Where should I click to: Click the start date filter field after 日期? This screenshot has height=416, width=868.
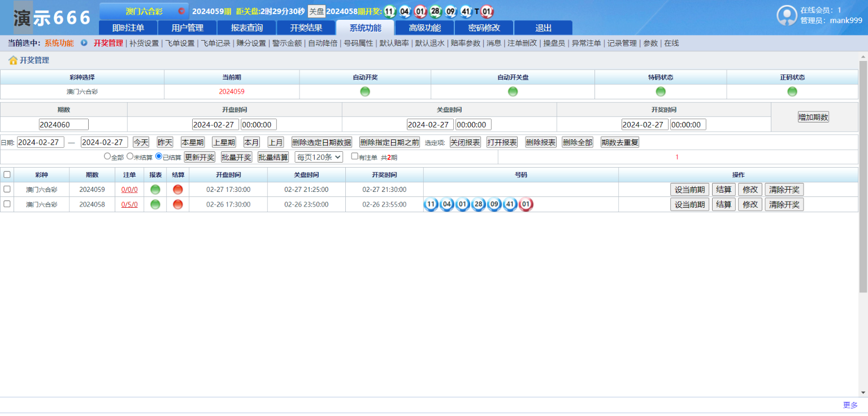coord(41,142)
